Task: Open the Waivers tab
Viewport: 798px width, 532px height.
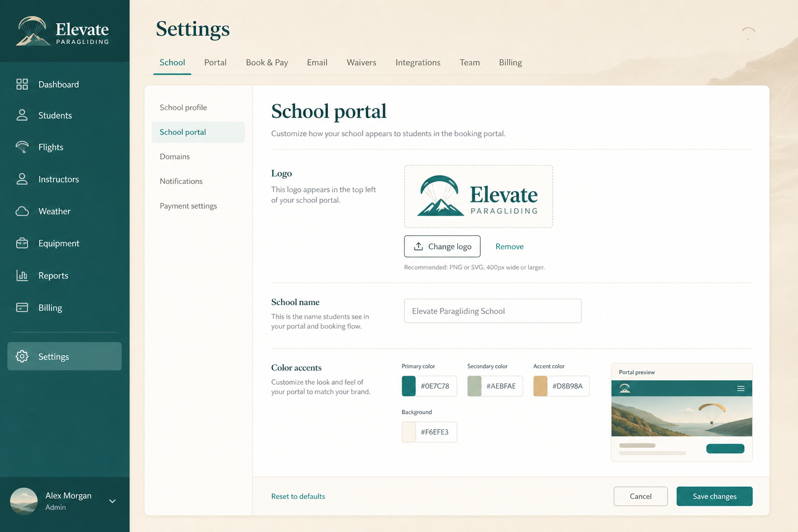Action: (361, 62)
